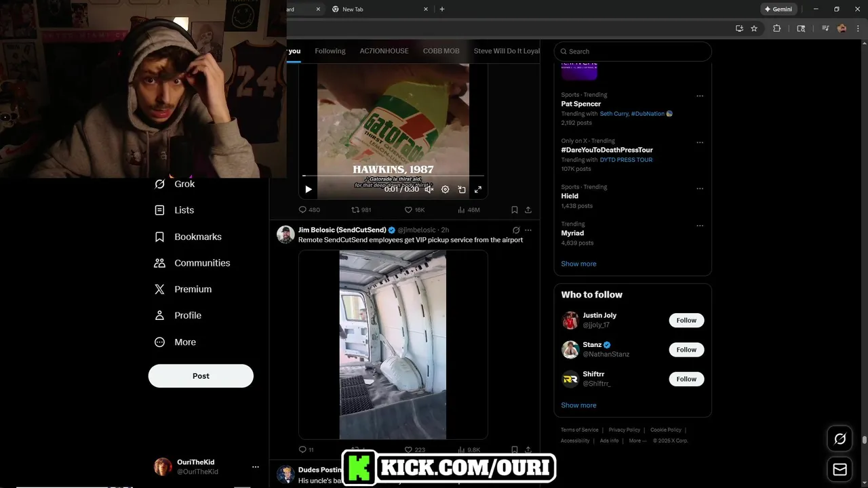Open Communities in the sidebar
The height and width of the screenshot is (488, 868).
coord(192,263)
